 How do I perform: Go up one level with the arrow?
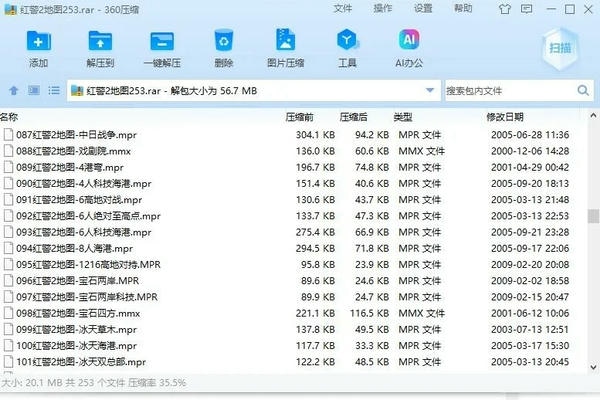click(x=14, y=91)
